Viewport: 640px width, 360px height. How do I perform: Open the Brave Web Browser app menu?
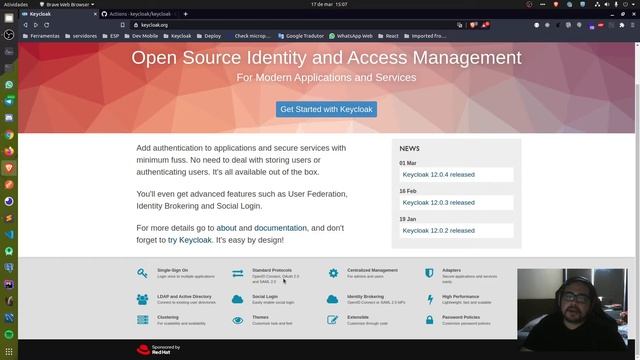click(x=67, y=4)
